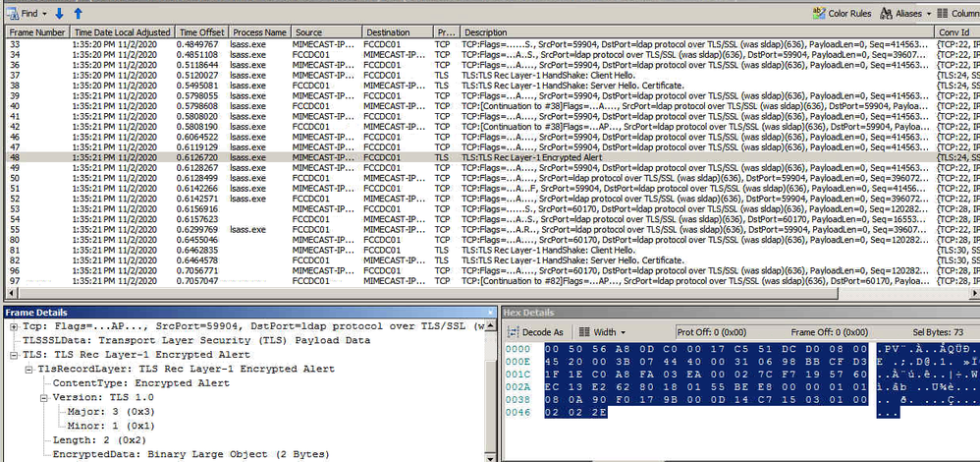Image resolution: width=980 pixels, height=462 pixels.
Task: Open the Aliases dropdown arrow
Action: (x=928, y=13)
